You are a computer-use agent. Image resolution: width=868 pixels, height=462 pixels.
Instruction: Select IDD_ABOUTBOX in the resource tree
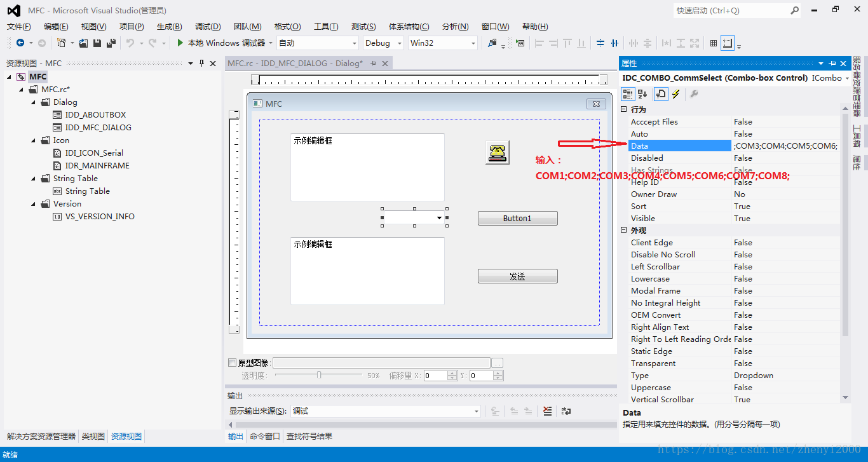click(x=95, y=114)
